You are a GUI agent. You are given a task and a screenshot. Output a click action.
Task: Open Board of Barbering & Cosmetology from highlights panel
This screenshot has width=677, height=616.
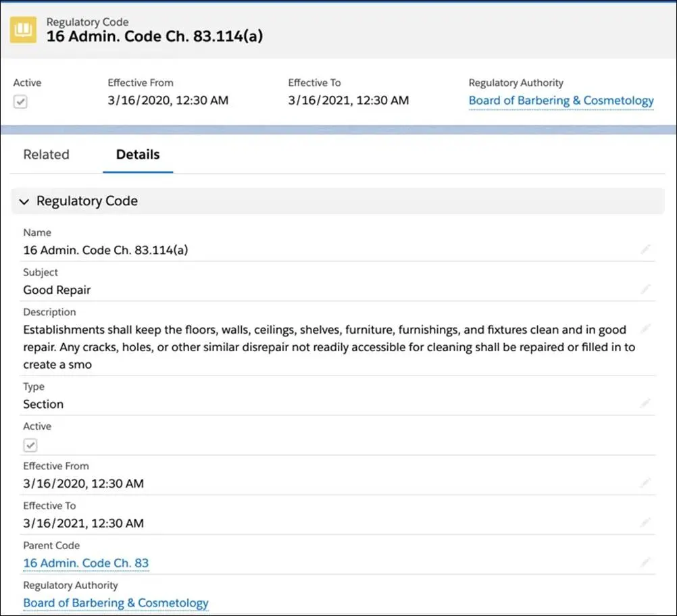click(x=561, y=100)
